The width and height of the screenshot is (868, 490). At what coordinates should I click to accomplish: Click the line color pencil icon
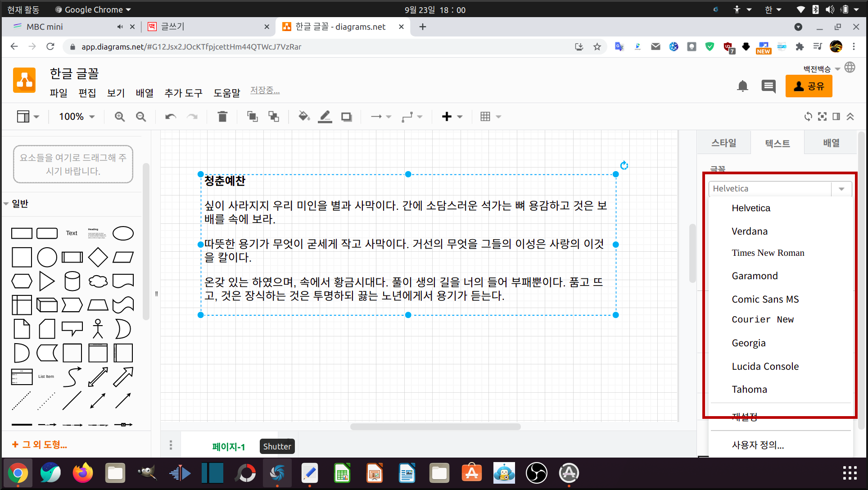[325, 117]
